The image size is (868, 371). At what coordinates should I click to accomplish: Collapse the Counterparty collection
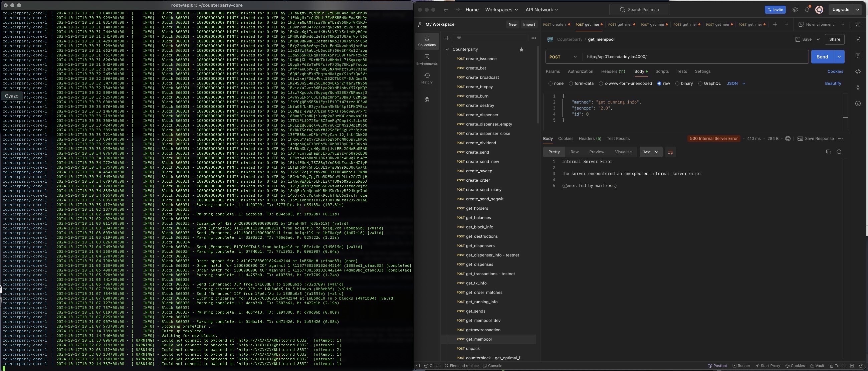tap(447, 49)
